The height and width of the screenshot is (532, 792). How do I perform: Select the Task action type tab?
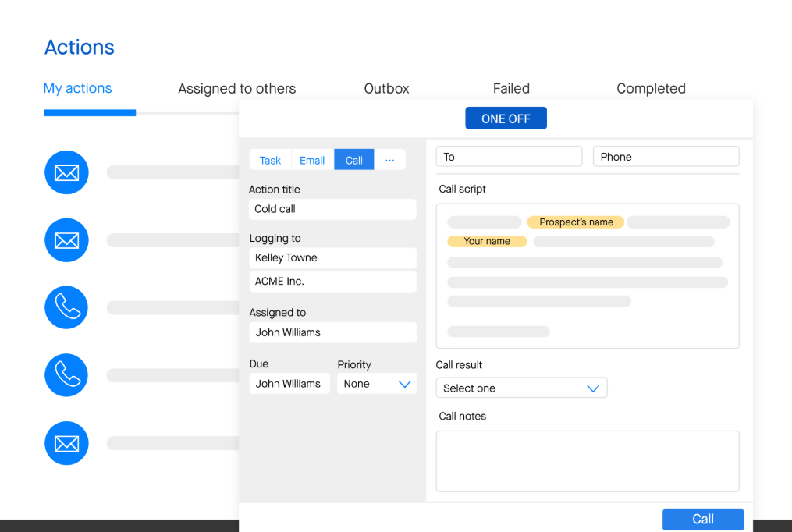point(269,159)
